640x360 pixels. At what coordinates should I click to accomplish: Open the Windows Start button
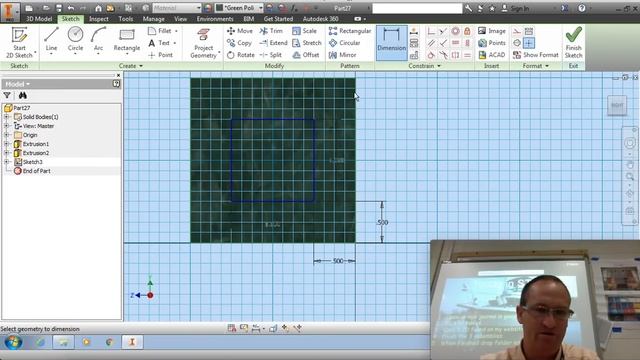(13, 342)
